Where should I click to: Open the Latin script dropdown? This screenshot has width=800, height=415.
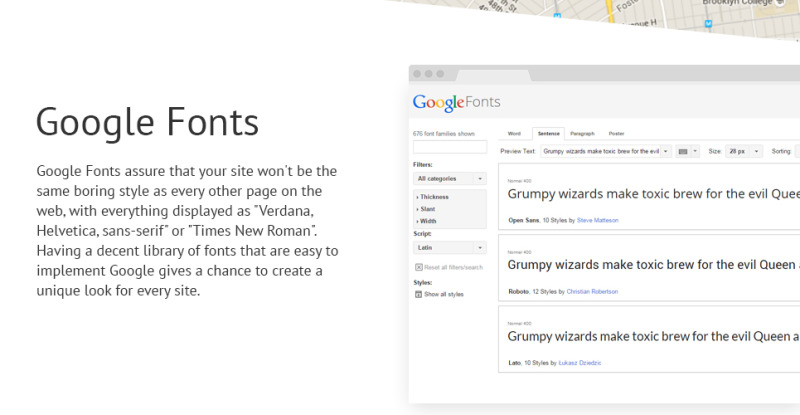coord(449,248)
